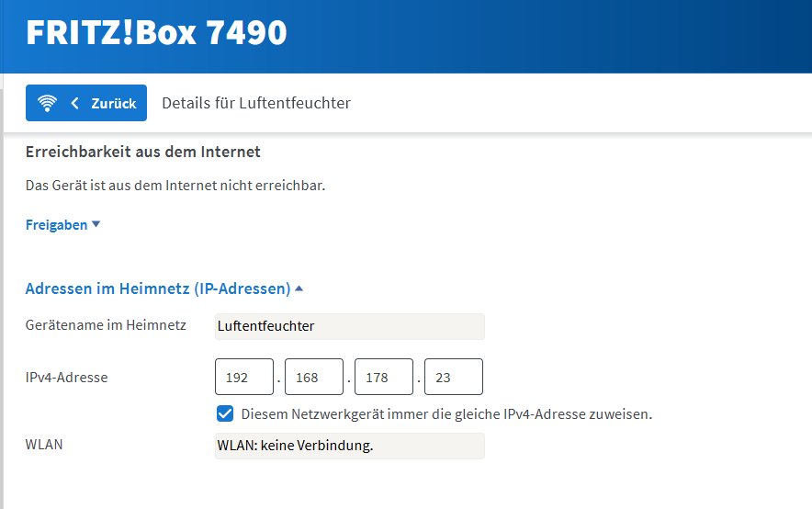This screenshot has width=812, height=509.
Task: Click the second IPv4 octet field 168
Action: click(x=314, y=377)
